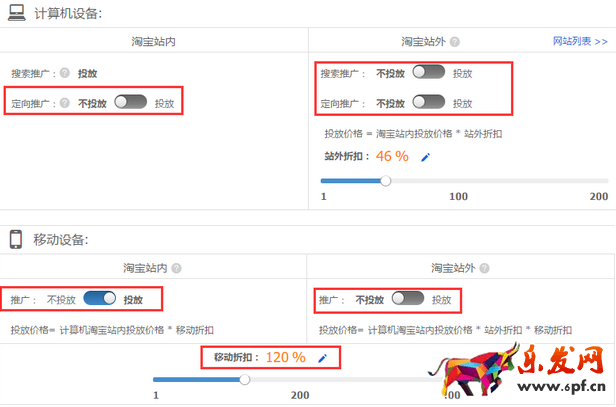This screenshot has width=616, height=407.
Task: Turn off 推广 switch under mobile 淘宝站内
Action: pyautogui.click(x=99, y=298)
